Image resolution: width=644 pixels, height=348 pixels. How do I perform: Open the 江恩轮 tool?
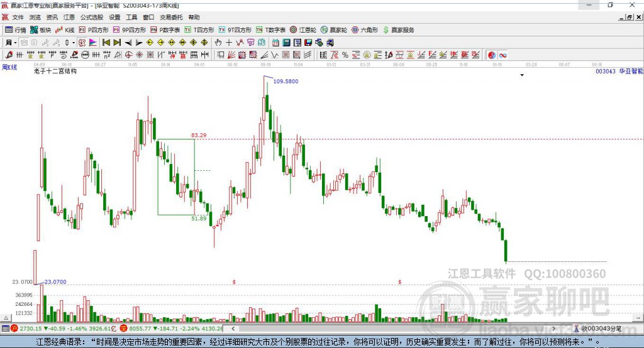point(303,30)
